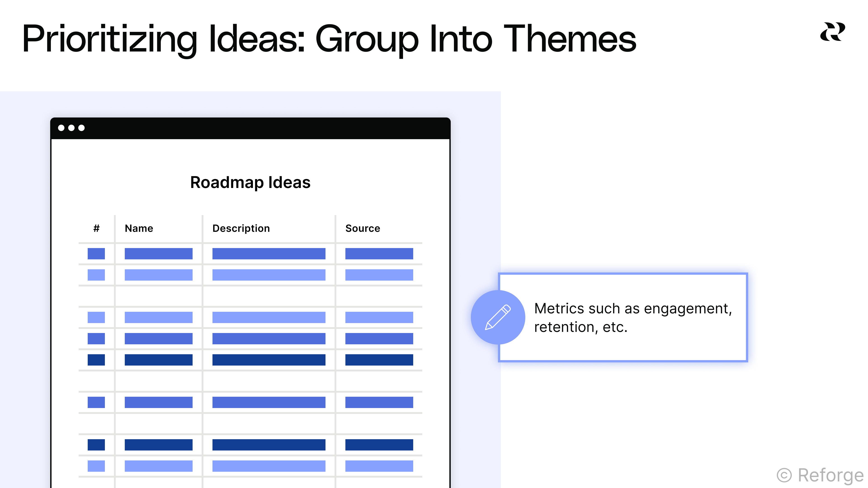Click the first row's '#' cell block
The height and width of the screenshot is (488, 868).
pos(96,253)
